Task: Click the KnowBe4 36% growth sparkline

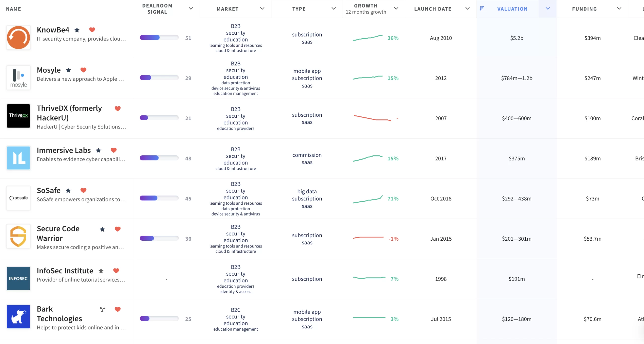Action: tap(368, 38)
